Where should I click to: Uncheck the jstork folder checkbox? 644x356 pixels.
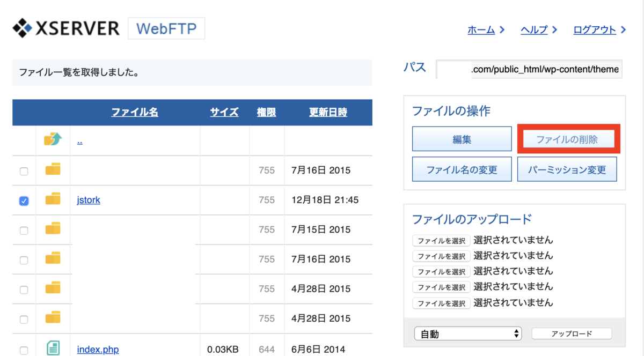click(24, 201)
